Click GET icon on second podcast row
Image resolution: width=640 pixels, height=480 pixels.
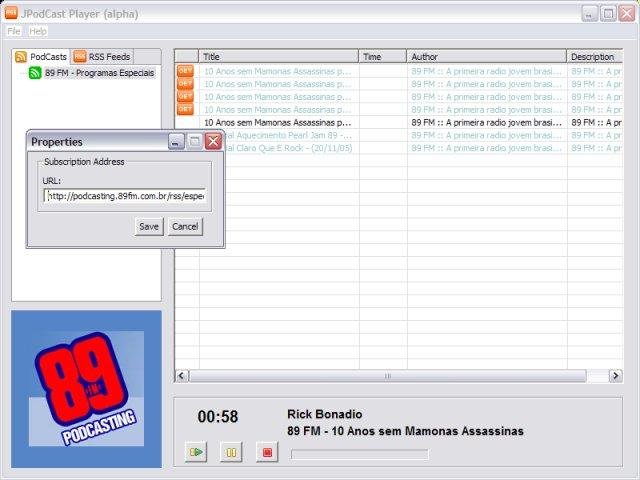(x=185, y=84)
